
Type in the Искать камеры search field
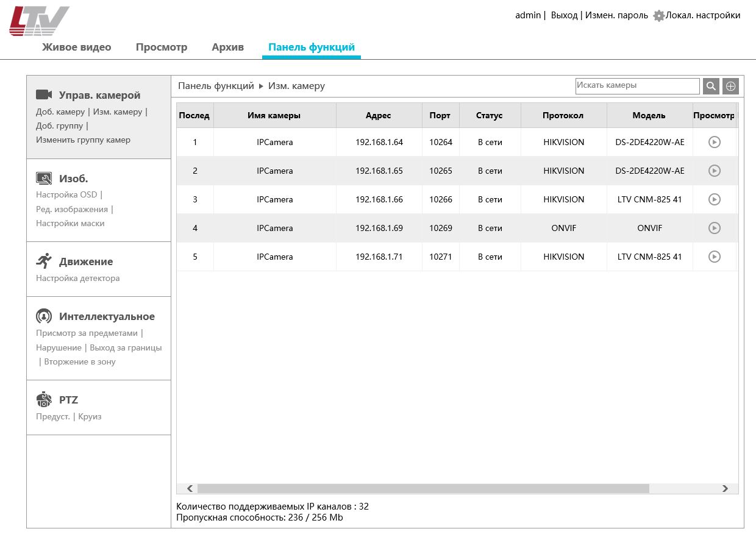tap(637, 86)
